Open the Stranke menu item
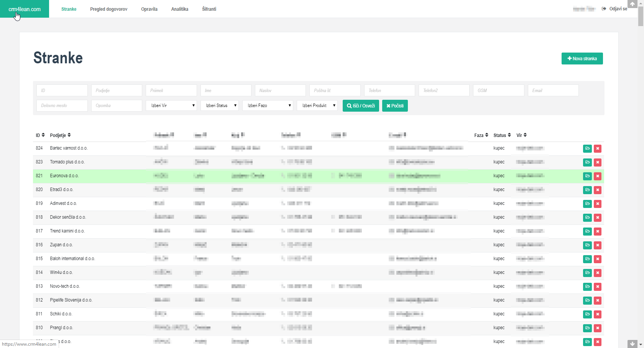644x348 pixels. coord(69,9)
